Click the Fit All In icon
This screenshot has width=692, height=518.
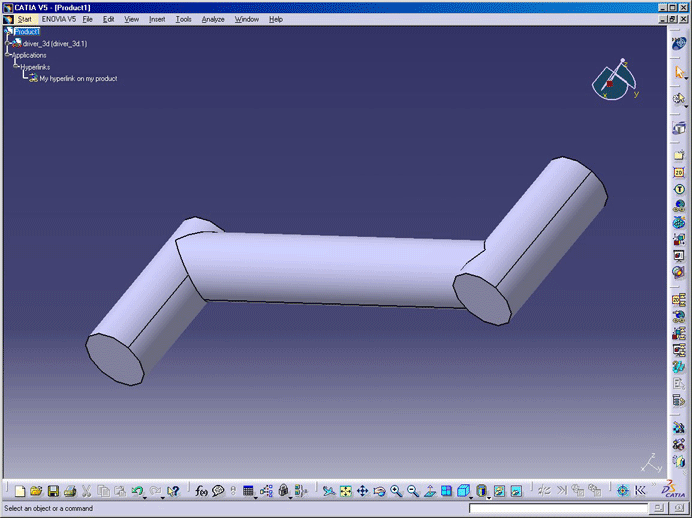click(345, 491)
